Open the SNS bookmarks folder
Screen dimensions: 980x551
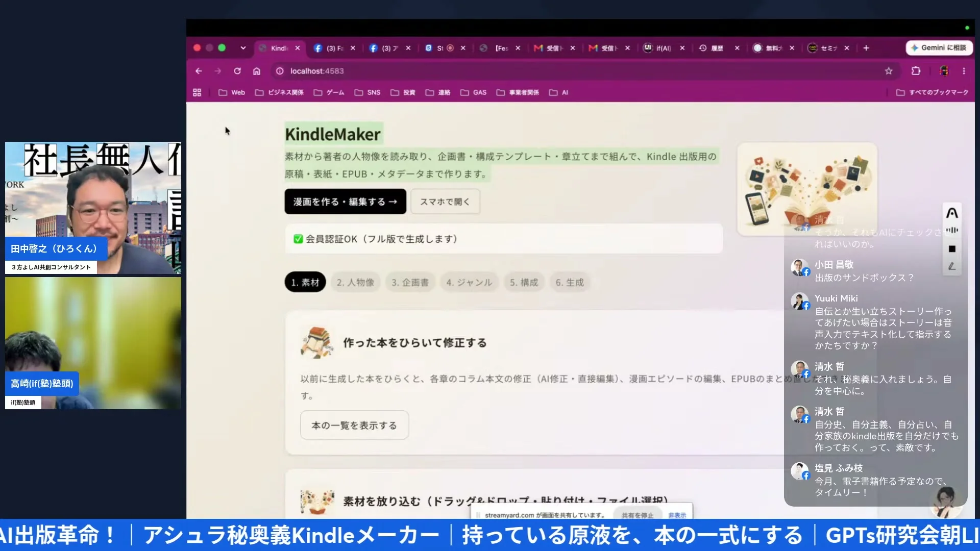367,92
